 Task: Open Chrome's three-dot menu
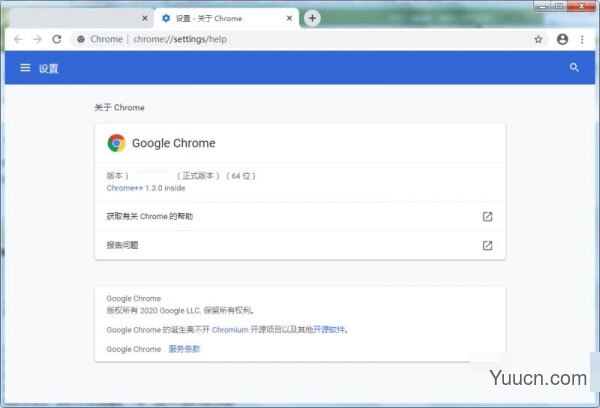pyautogui.click(x=582, y=39)
